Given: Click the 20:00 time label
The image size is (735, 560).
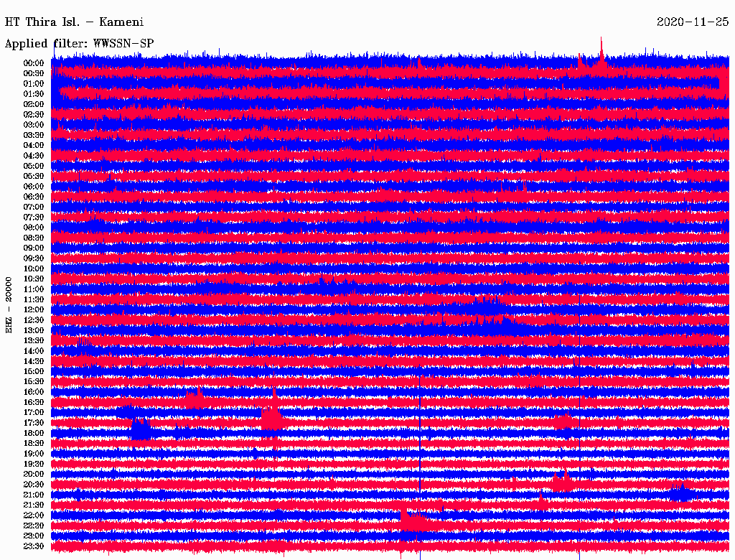Looking at the screenshot, I should 34,474.
